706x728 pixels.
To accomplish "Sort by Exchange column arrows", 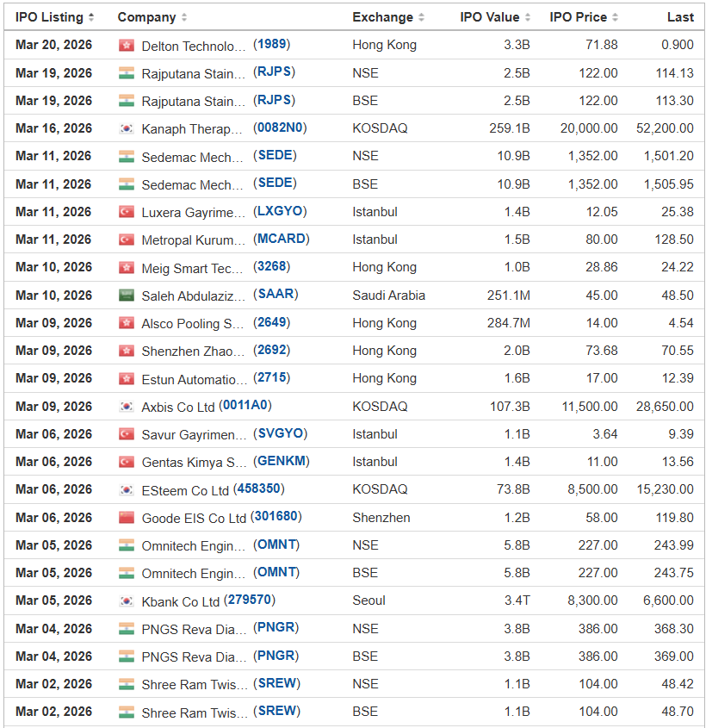I will 421,17.
